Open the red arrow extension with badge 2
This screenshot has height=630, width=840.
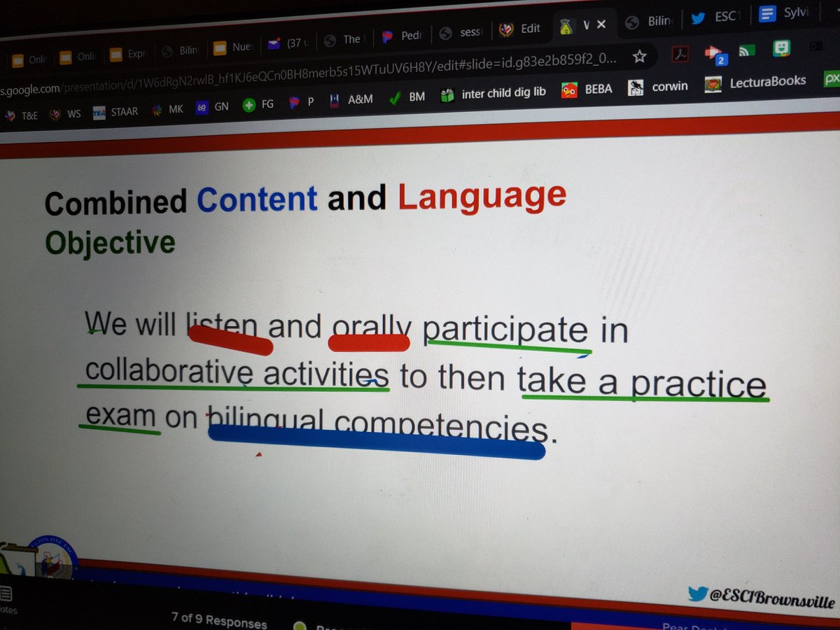click(x=715, y=54)
